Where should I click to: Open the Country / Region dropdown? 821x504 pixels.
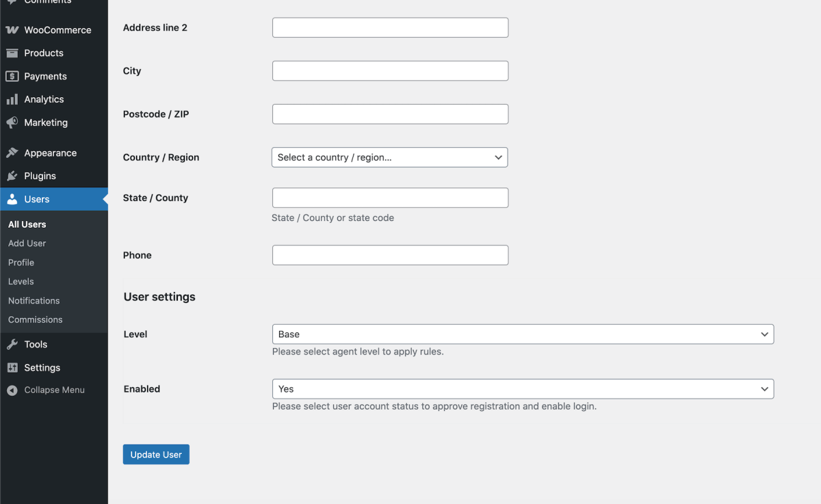click(x=389, y=157)
